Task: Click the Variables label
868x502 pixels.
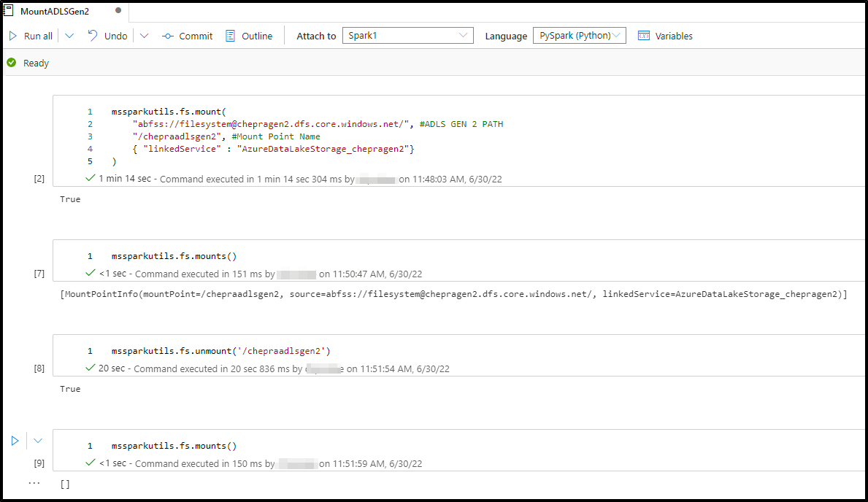Action: pos(674,36)
